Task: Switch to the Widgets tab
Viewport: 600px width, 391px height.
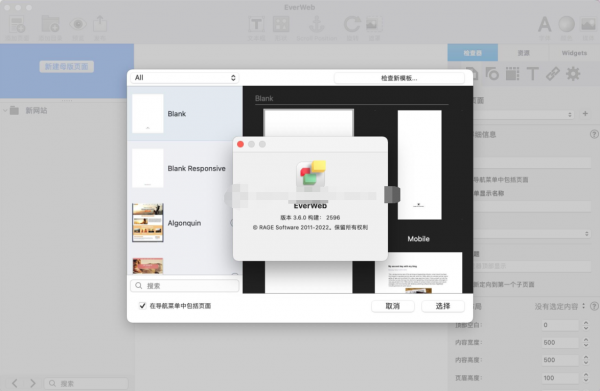Action: pos(574,53)
